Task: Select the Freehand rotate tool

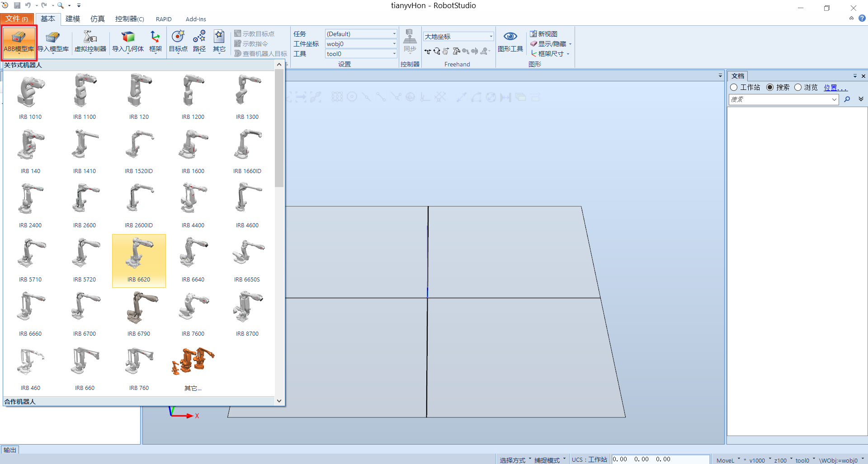Action: pos(437,51)
